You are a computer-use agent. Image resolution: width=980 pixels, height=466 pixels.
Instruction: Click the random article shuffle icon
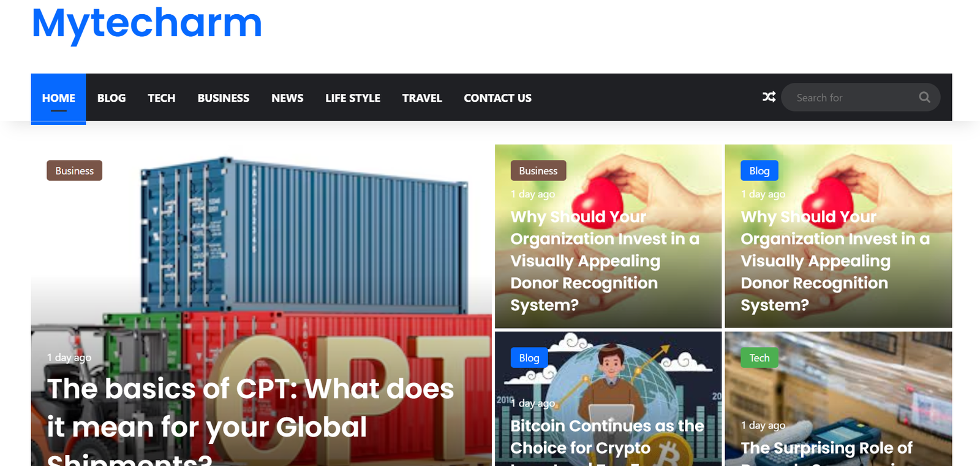pos(769,97)
